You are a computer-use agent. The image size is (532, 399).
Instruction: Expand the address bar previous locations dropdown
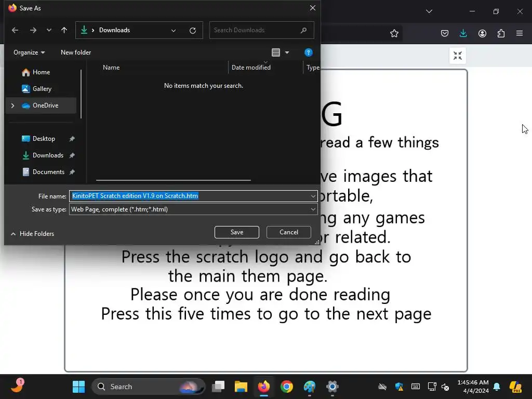coord(174,31)
